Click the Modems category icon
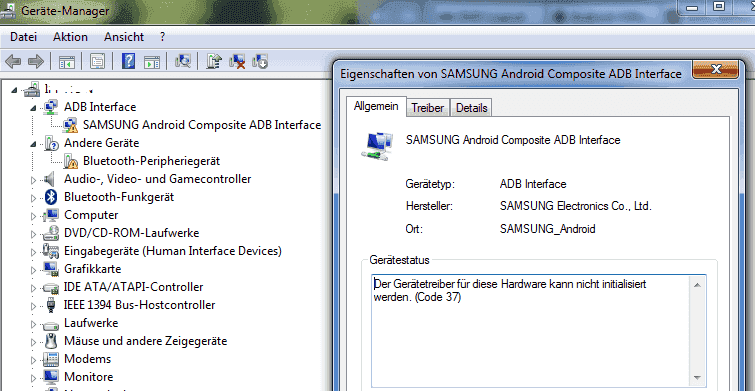The height and width of the screenshot is (391, 755). point(51,359)
